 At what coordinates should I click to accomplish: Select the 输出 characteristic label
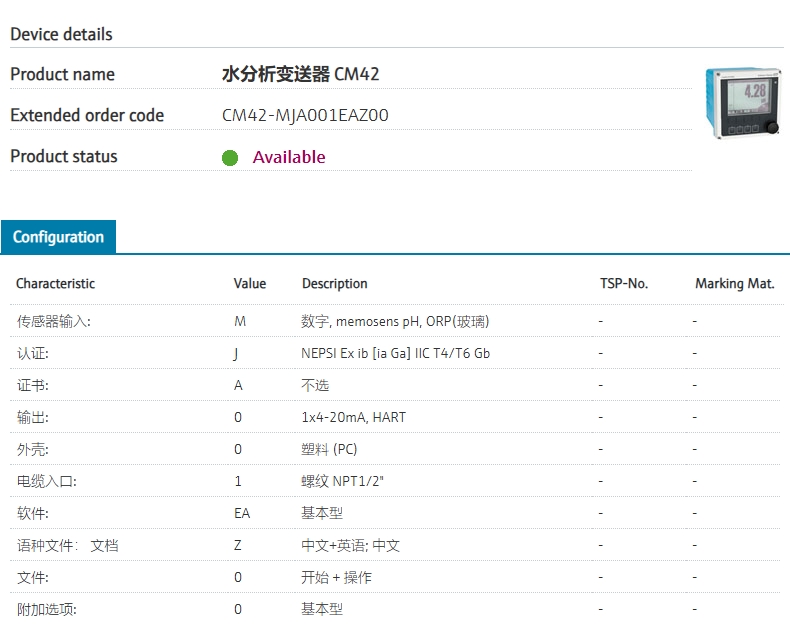33,417
